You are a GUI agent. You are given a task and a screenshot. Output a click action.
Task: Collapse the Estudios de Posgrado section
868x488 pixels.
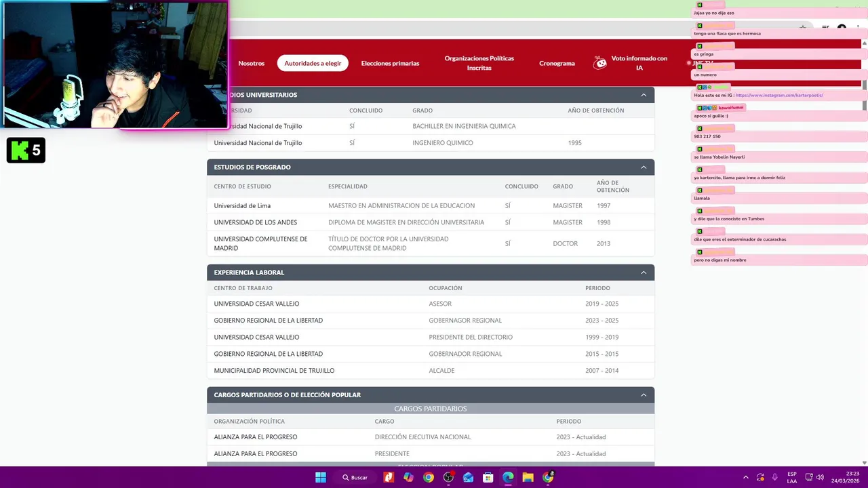(x=644, y=167)
